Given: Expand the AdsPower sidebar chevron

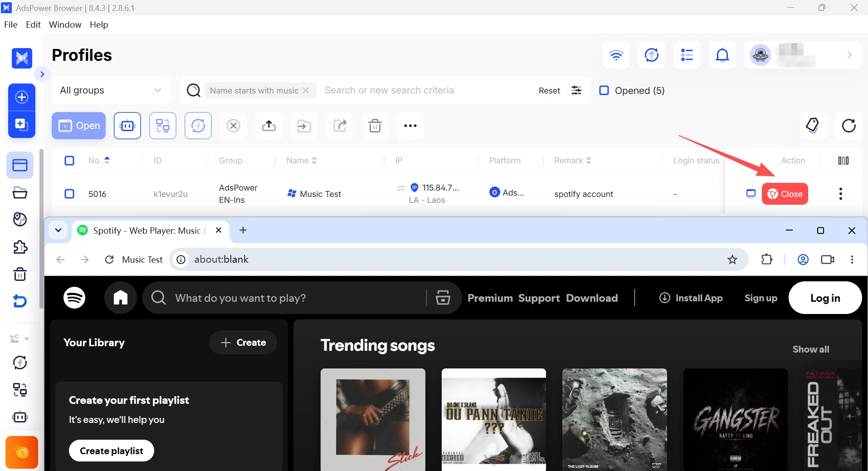Looking at the screenshot, I should click(42, 74).
